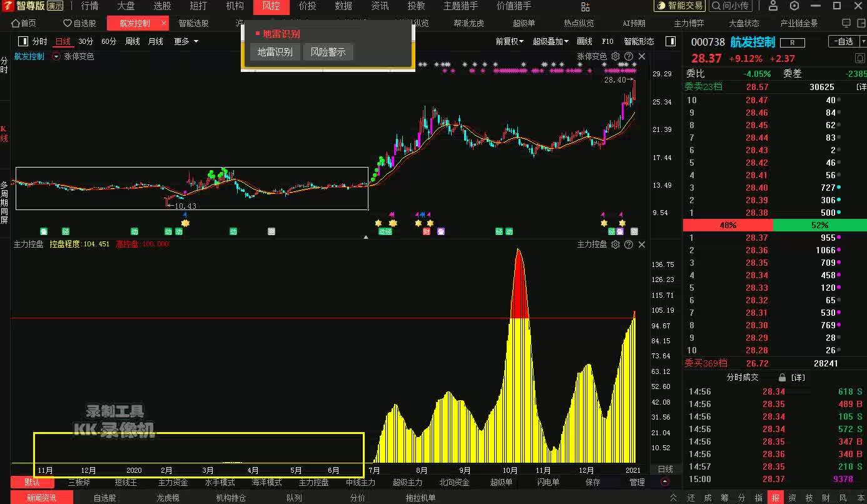Open the 详 detail link in 分时成交

tap(798, 378)
